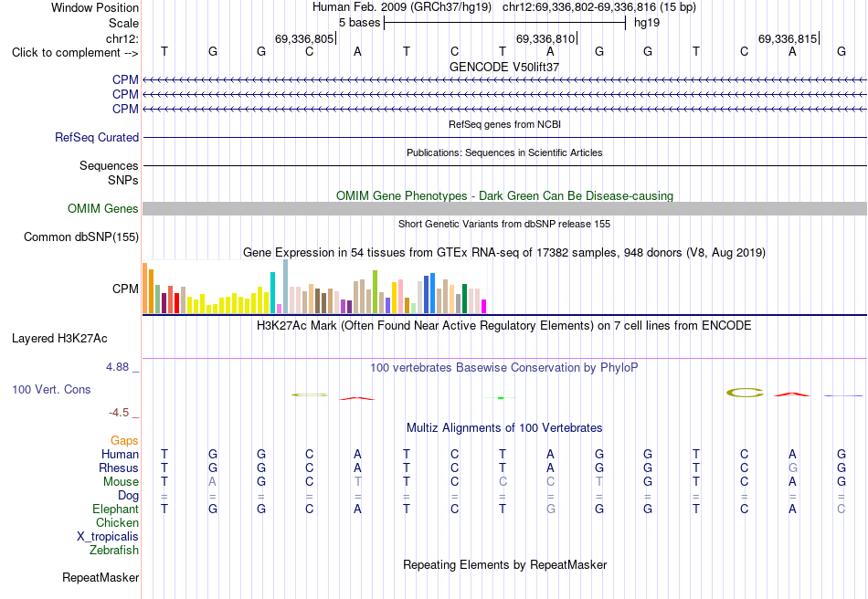
Task: Open the 'GENCODE V50lift37' track title
Action: [x=504, y=67]
